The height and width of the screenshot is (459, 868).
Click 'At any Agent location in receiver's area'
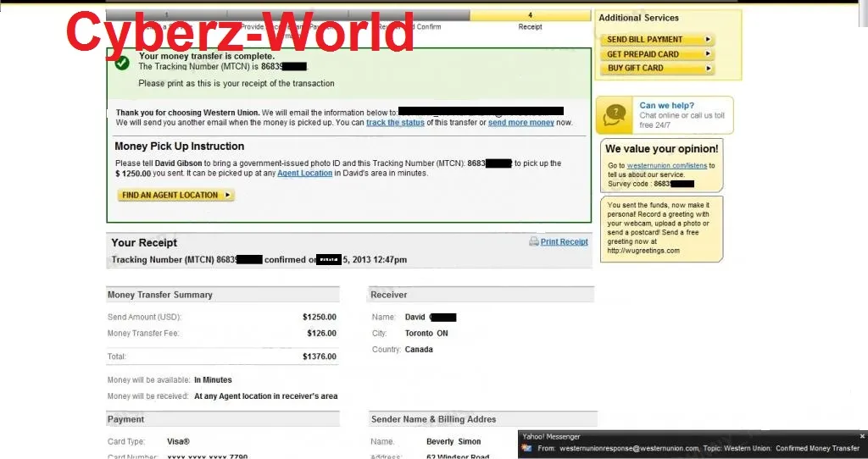click(x=265, y=396)
